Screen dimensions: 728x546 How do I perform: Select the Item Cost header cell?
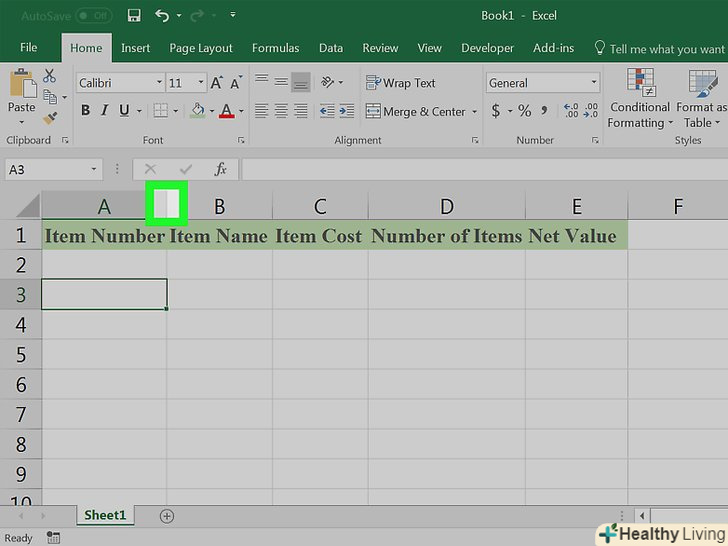tap(320, 236)
